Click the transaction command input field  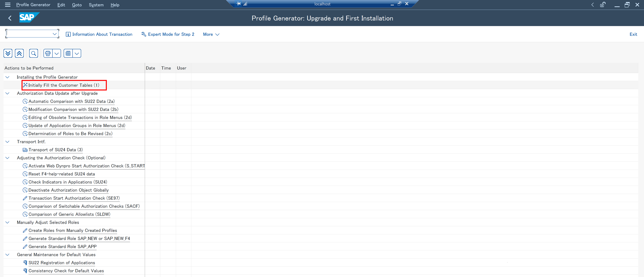tap(29, 34)
